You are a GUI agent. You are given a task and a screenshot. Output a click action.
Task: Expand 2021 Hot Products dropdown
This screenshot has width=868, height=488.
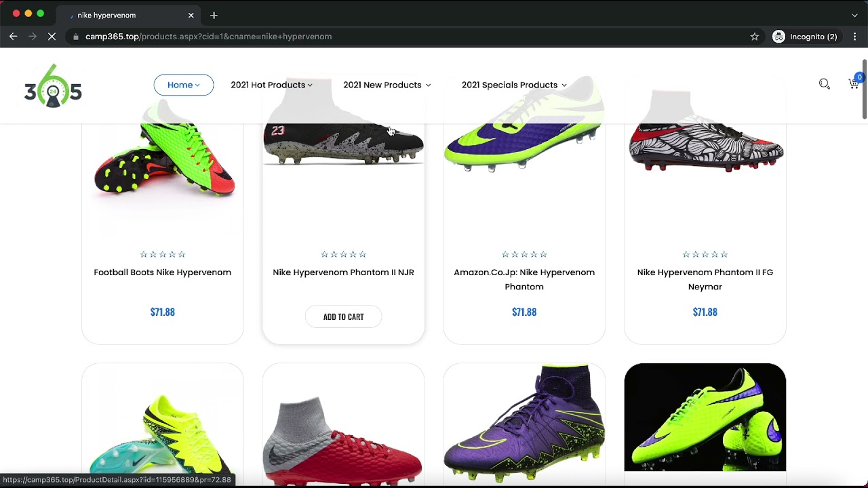point(271,85)
